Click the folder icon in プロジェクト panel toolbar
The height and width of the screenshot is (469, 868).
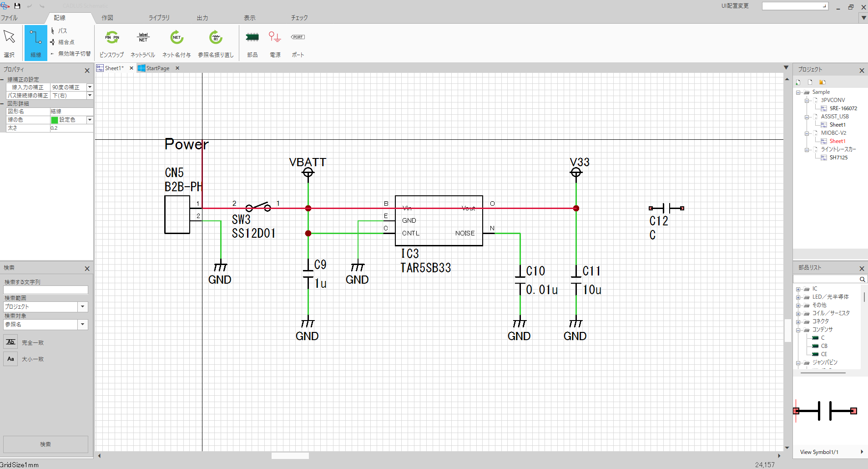[822, 82]
